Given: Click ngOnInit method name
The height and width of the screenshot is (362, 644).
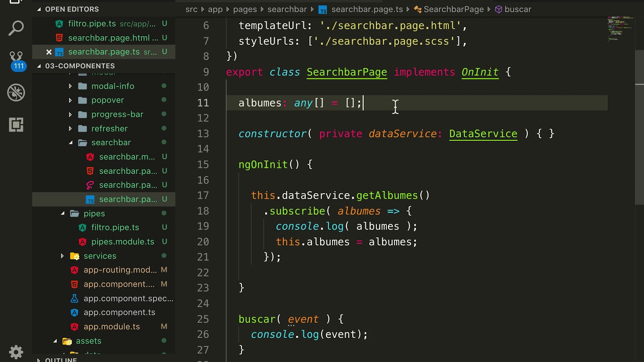Looking at the screenshot, I should tap(263, 164).
